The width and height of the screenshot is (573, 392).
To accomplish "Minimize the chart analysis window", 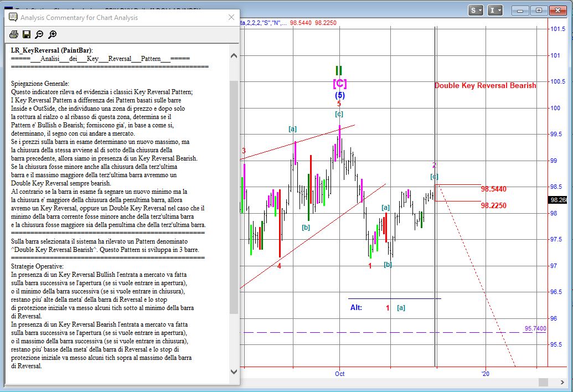I will (521, 10).
